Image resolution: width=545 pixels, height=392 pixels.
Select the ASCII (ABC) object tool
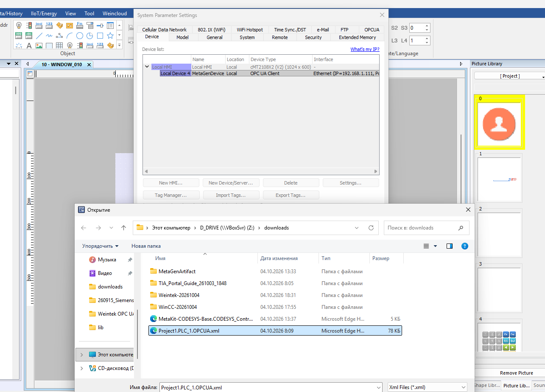click(29, 36)
